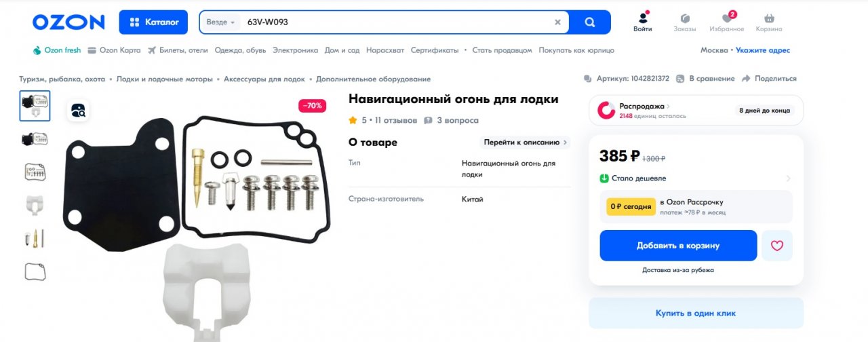The width and height of the screenshot is (868, 342).
Task: Select the second product thumbnail image
Action: pyautogui.click(x=35, y=139)
